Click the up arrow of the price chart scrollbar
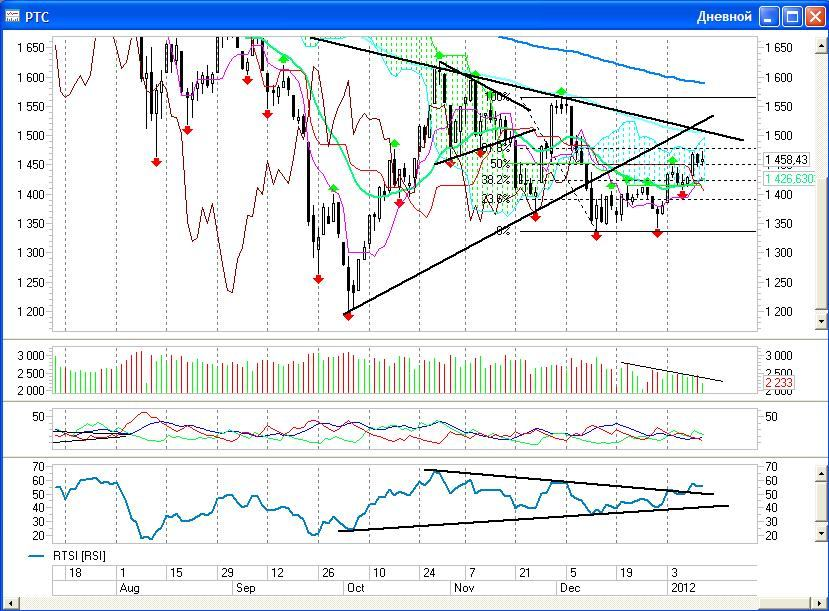This screenshot has width=829, height=611. (x=821, y=45)
